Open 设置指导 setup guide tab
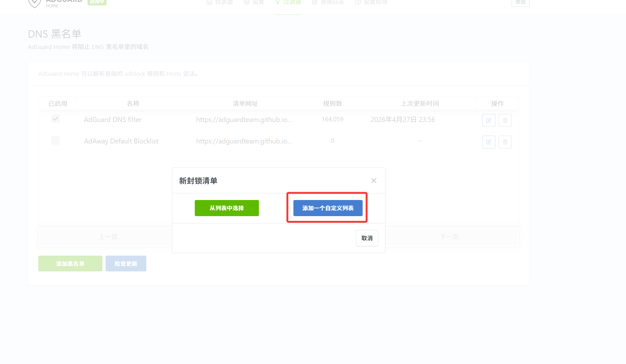626x364 pixels. pyautogui.click(x=371, y=3)
